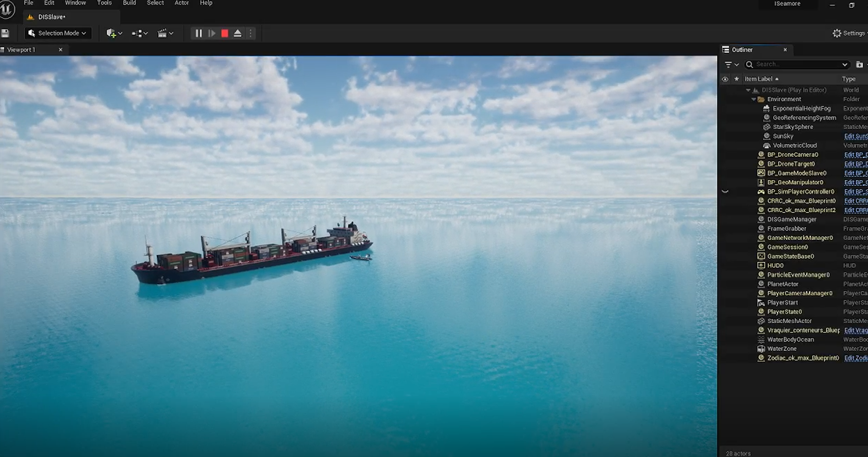Viewport: 868px width, 457px height.
Task: Open the Settings button in toolbar
Action: [849, 33]
